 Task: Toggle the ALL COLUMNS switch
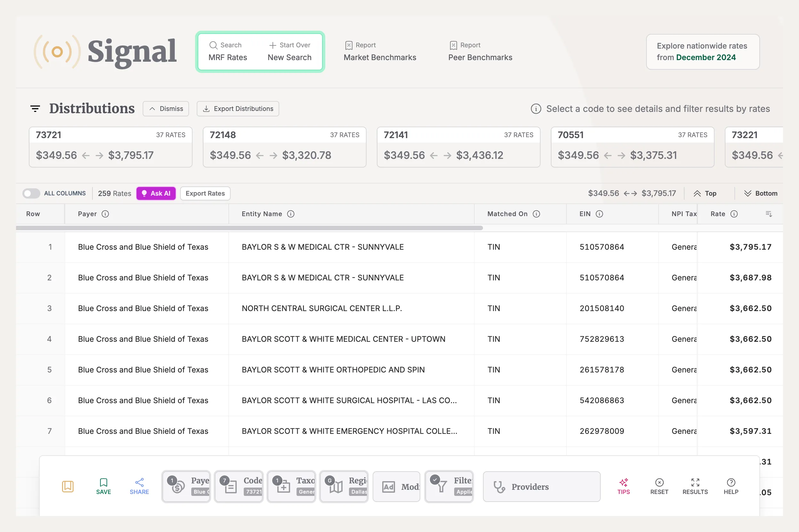coord(31,193)
